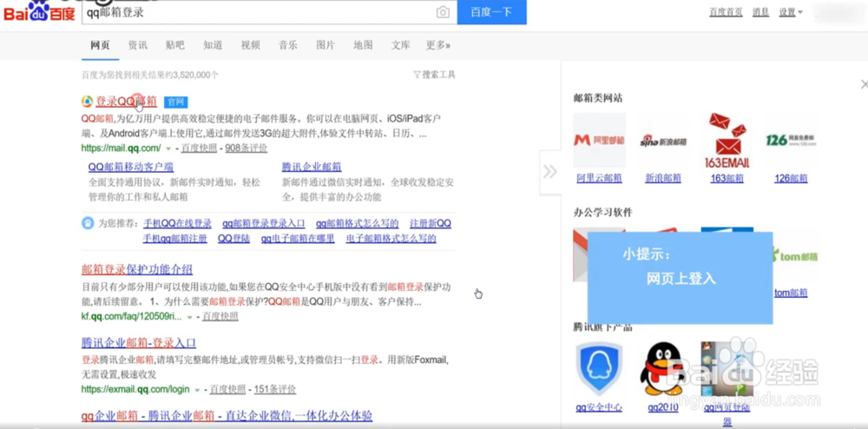Open the 消息 link

point(760,12)
